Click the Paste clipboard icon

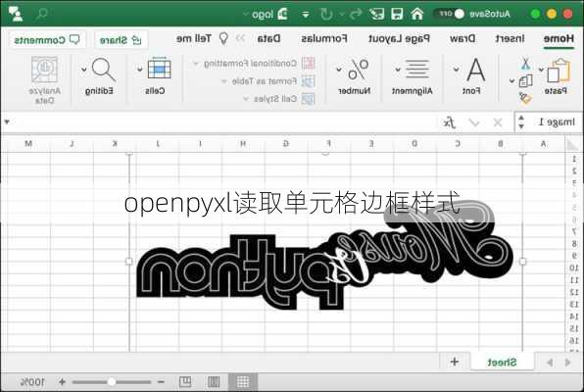(x=559, y=71)
